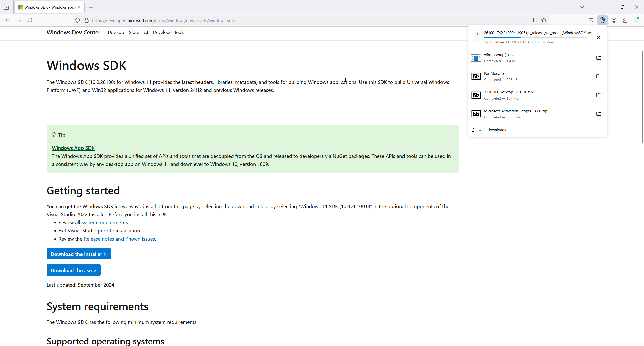The height and width of the screenshot is (346, 644).
Task: Open Firefox View recent browsing
Action: [7, 7]
